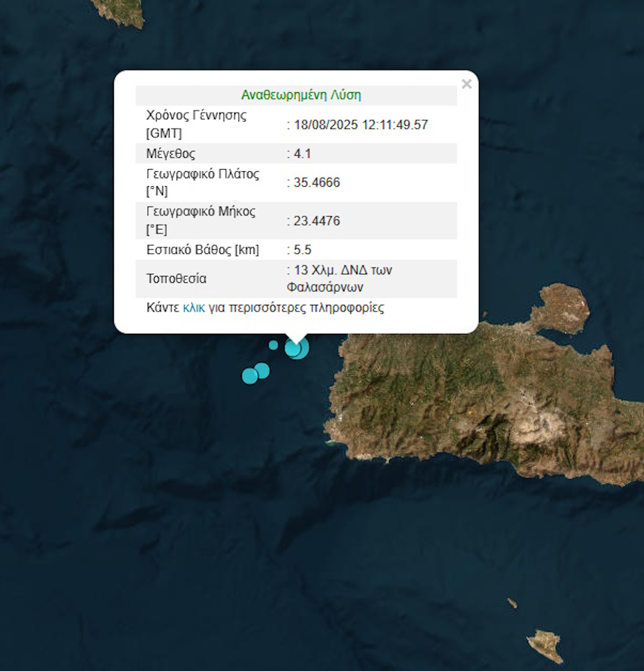The image size is (644, 671).
Task: Select the right earthquake marker of the lower pair
Action: coord(262,370)
